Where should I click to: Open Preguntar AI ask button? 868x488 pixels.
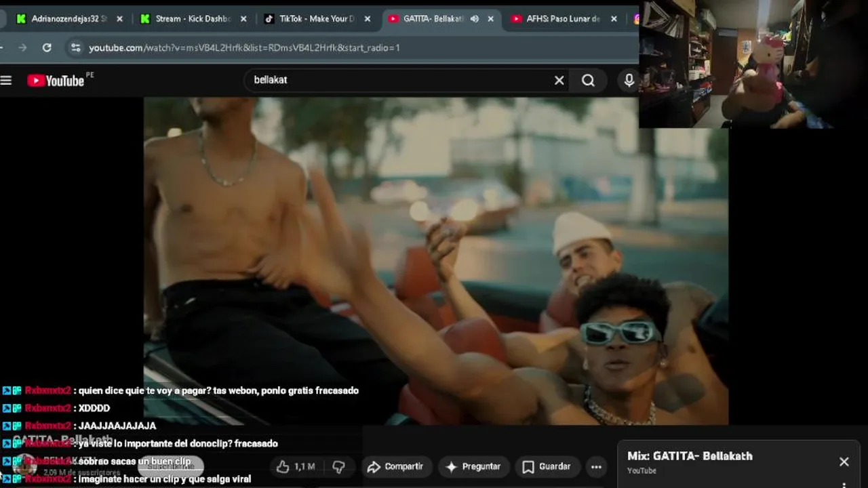pos(475,466)
